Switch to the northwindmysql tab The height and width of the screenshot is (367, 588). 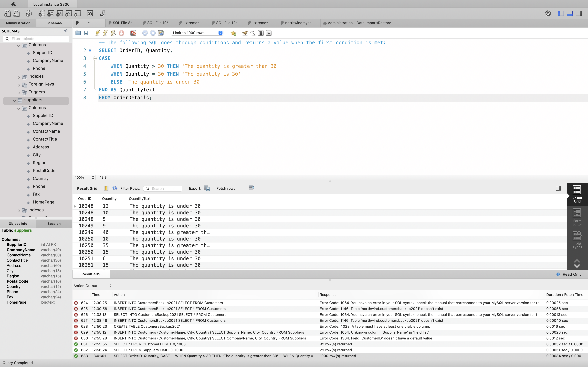pyautogui.click(x=299, y=23)
